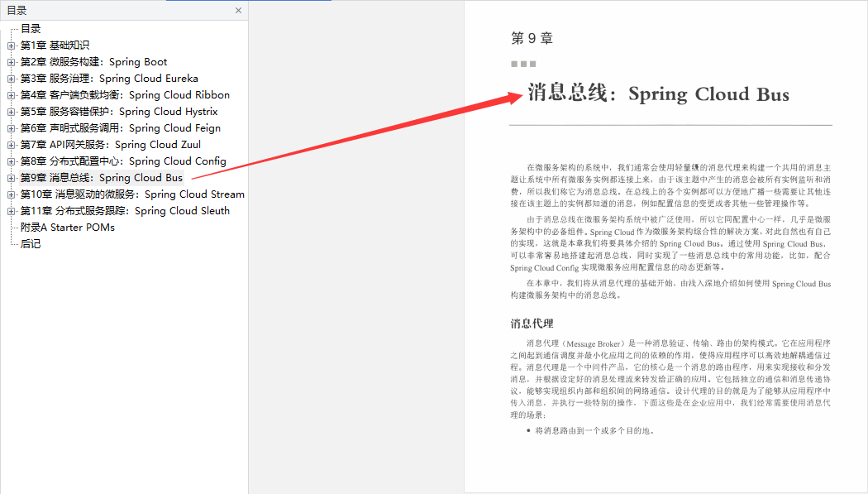Open 第4章 客户端负载均衡: Spring Cloud Ribbon
The width and height of the screenshot is (868, 494).
tap(125, 95)
